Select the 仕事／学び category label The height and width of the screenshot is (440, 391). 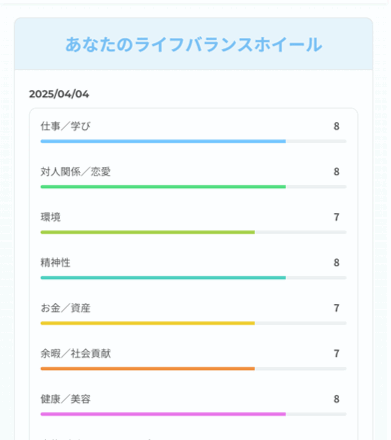click(x=65, y=126)
